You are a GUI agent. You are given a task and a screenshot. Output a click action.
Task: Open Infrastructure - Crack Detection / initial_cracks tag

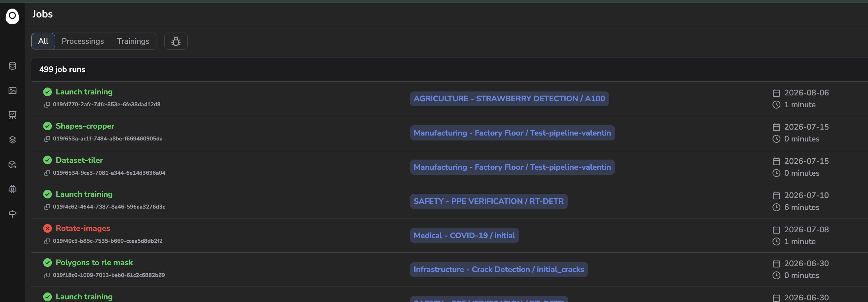click(x=499, y=270)
